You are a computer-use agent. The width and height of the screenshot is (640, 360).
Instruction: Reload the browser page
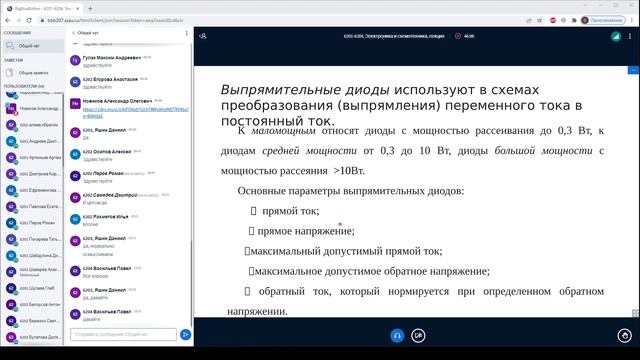(x=29, y=20)
